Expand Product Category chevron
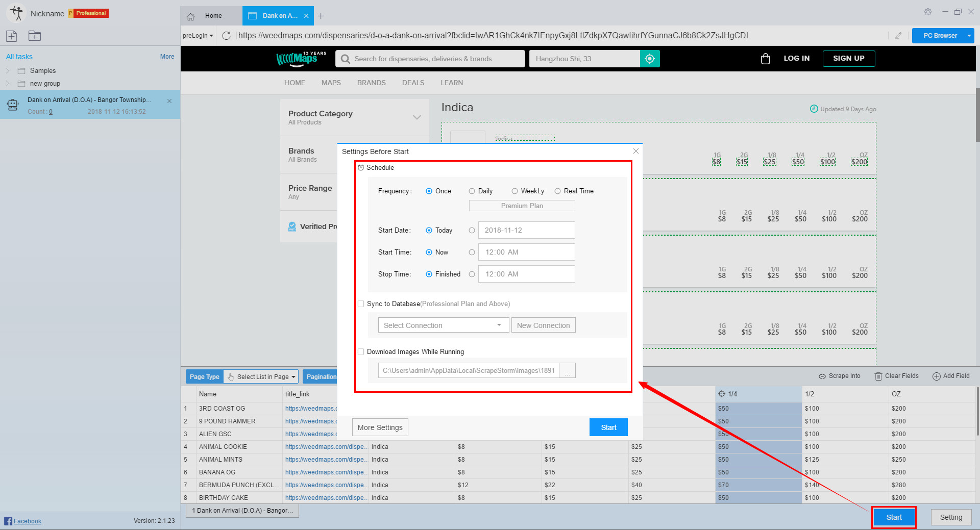This screenshot has width=980, height=530. pyautogui.click(x=417, y=117)
